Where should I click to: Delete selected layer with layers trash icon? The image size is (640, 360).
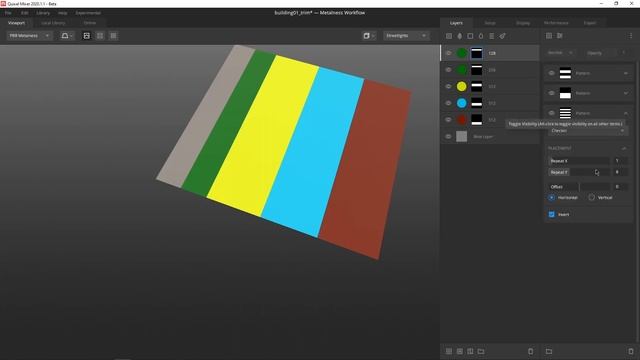[531, 351]
